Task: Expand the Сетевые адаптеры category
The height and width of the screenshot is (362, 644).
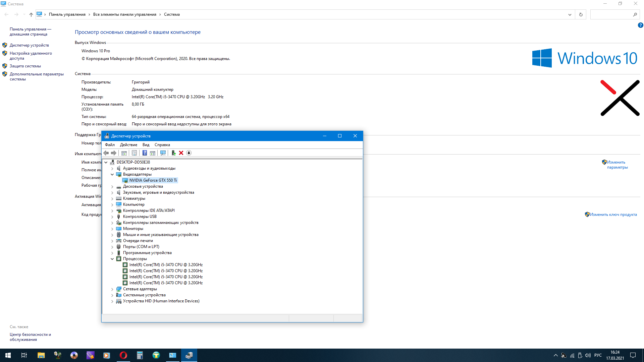Action: pos(112,289)
